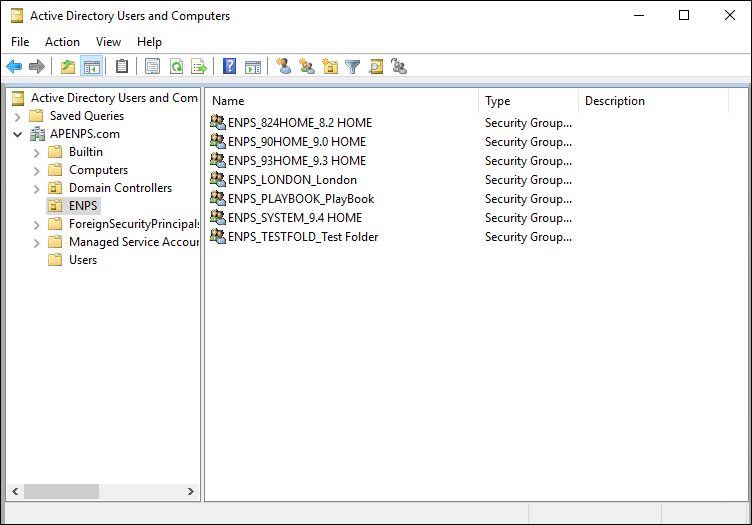Image resolution: width=752 pixels, height=525 pixels.
Task: Click the Back arrow in toolbar
Action: point(14,66)
